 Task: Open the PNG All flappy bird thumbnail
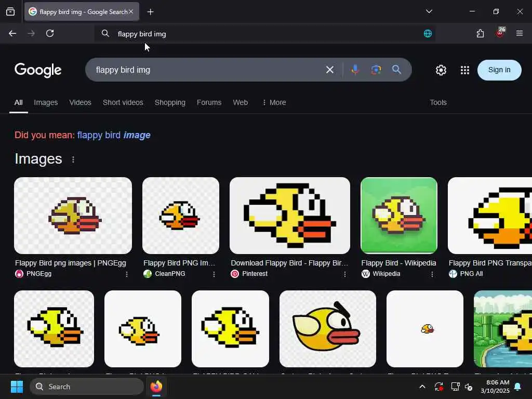point(490,216)
